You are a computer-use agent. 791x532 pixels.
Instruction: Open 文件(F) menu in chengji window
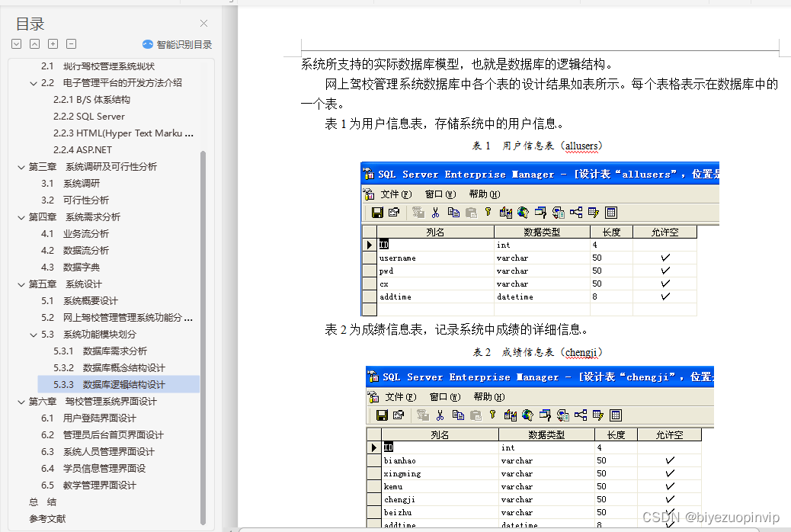pos(401,397)
